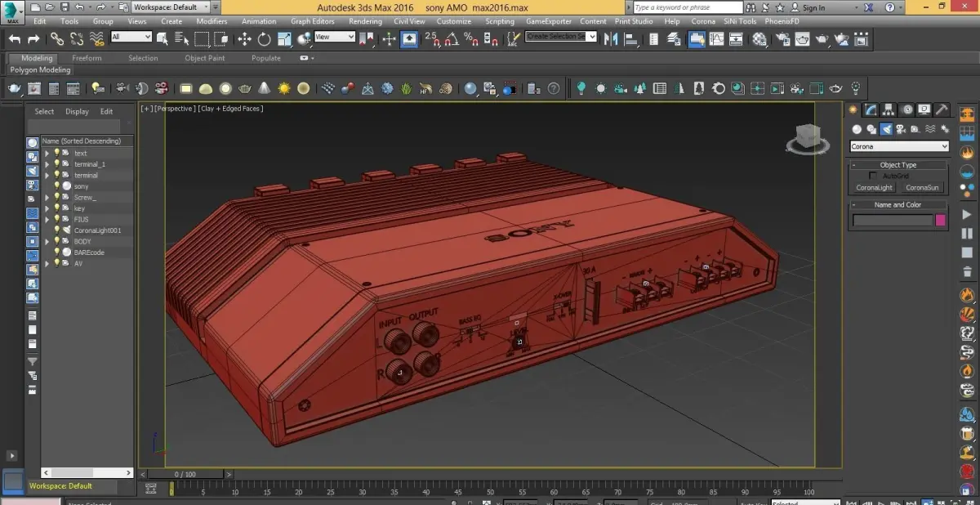The height and width of the screenshot is (505, 980).
Task: Expand the terminal item in scene explorer
Action: (47, 175)
